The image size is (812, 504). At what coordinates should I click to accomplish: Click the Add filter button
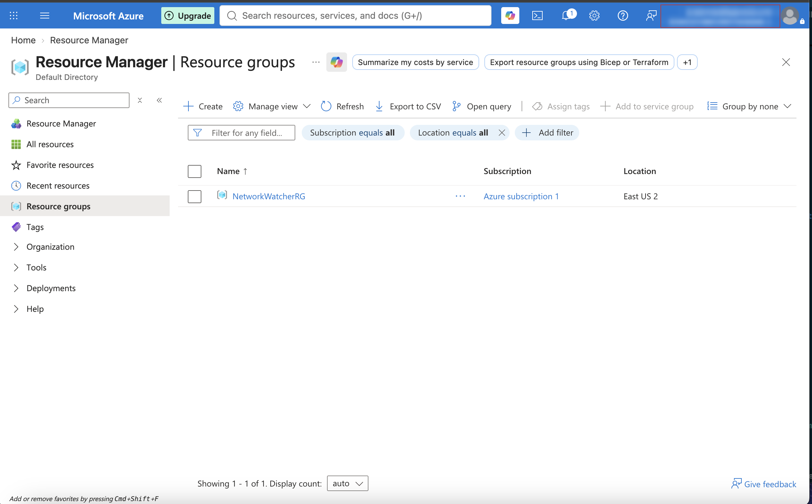pyautogui.click(x=547, y=133)
